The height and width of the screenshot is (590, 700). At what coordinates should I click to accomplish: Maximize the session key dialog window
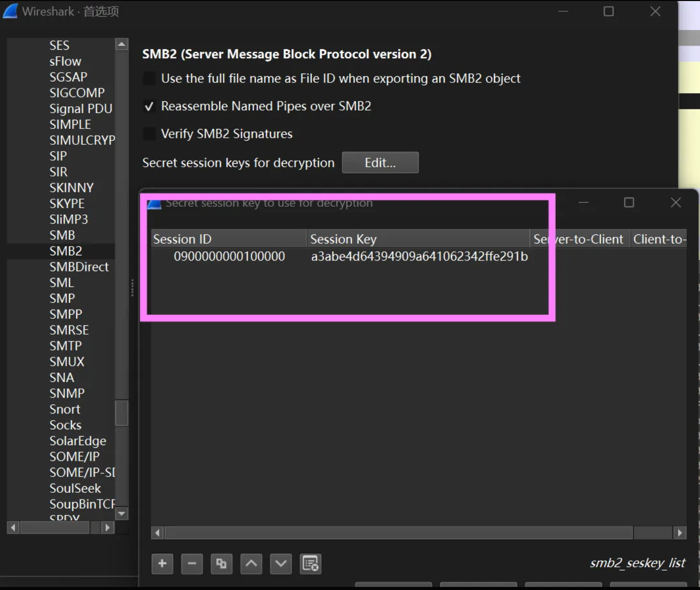pos(629,203)
